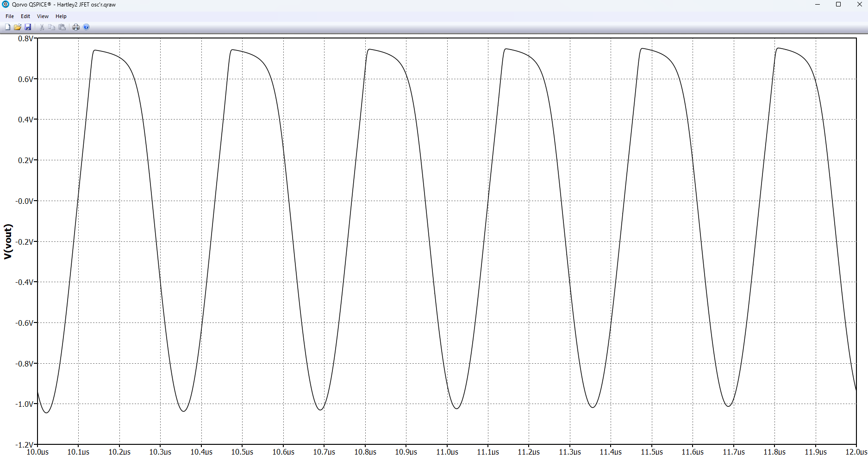Click the New file toolbar icon
868x455 pixels.
[7, 27]
